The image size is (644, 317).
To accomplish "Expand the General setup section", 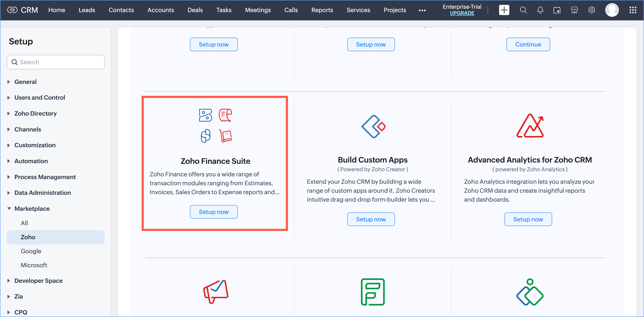I will pyautogui.click(x=25, y=82).
